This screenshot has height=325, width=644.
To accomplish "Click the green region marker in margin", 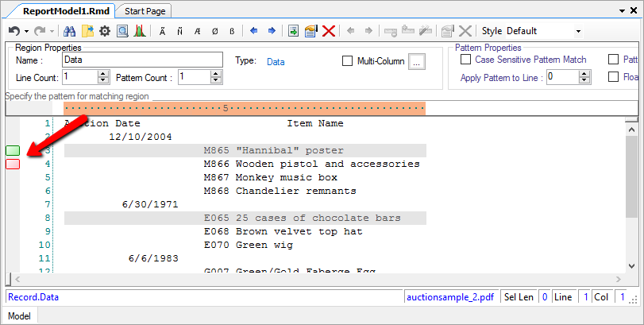I will tap(13, 150).
